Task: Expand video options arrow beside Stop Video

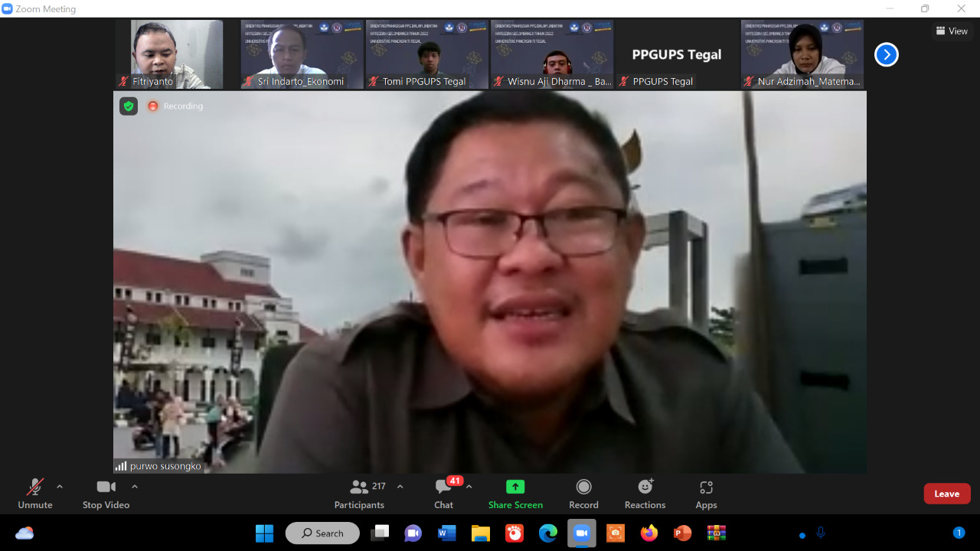Action: (135, 487)
